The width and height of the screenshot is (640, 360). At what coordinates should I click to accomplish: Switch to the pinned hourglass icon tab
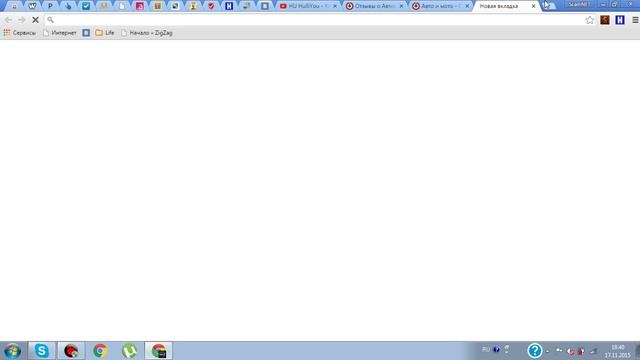pos(193,6)
